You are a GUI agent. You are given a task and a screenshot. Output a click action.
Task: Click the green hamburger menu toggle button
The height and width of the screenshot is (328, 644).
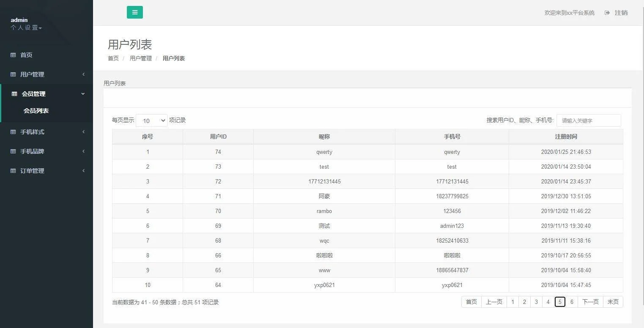coord(134,12)
